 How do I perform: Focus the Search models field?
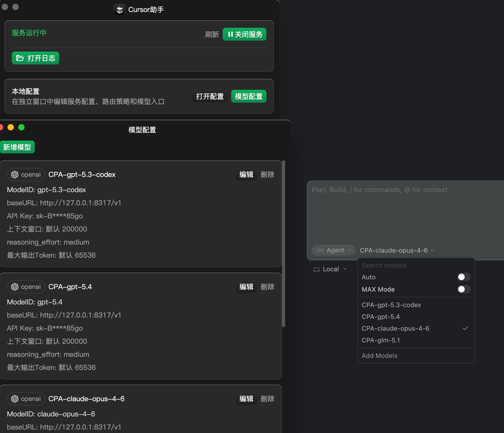coord(416,265)
